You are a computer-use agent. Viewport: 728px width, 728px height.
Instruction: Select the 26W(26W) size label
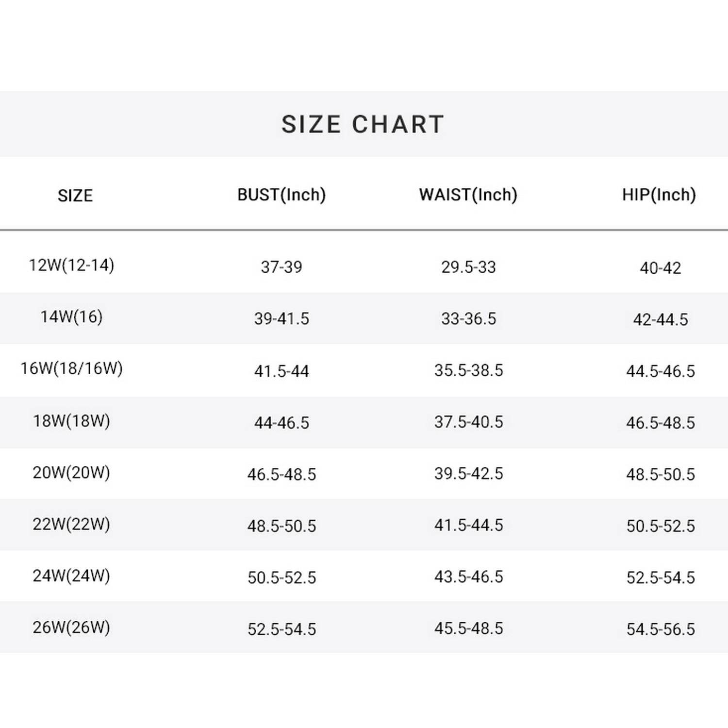71,627
